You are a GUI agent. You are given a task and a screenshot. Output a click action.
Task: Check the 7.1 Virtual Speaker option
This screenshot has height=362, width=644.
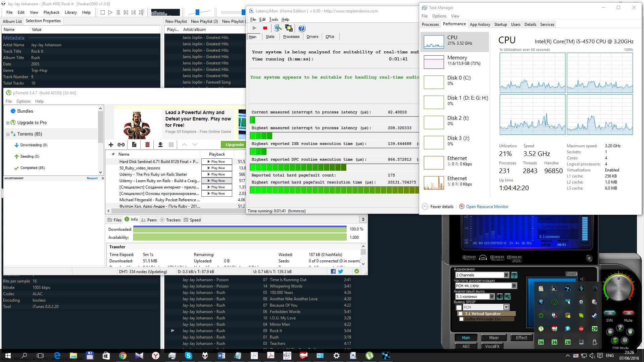click(461, 314)
